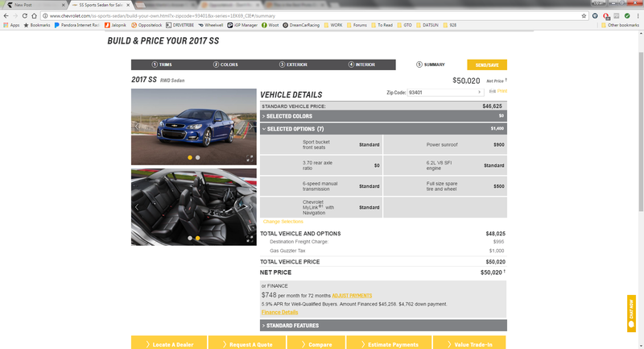Open the Adjust Payments link
The width and height of the screenshot is (644, 349).
click(352, 296)
